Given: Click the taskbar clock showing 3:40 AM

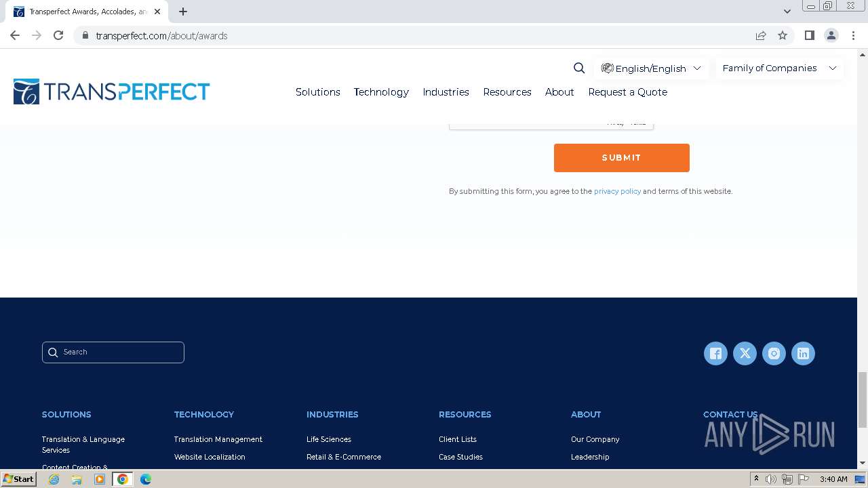Looking at the screenshot, I should pyautogui.click(x=833, y=479).
